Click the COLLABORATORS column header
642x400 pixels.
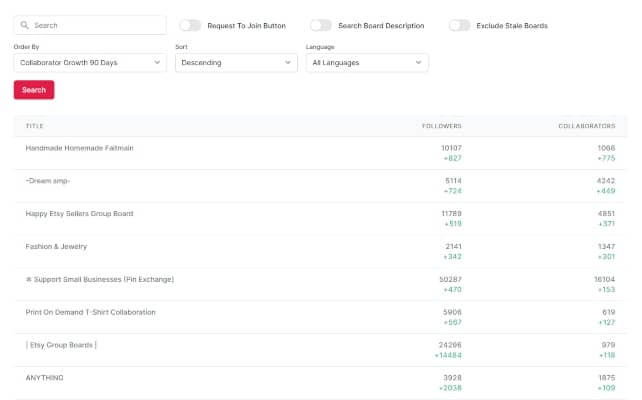587,126
